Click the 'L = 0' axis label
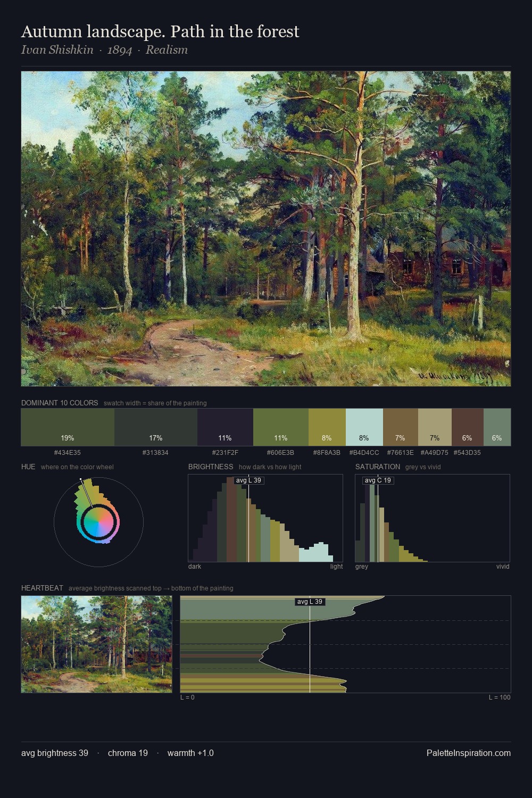 click(187, 697)
